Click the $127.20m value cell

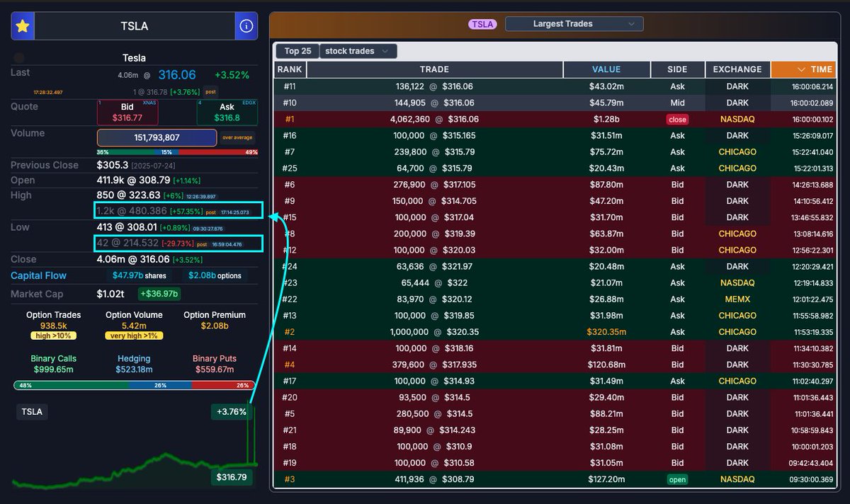(606, 479)
